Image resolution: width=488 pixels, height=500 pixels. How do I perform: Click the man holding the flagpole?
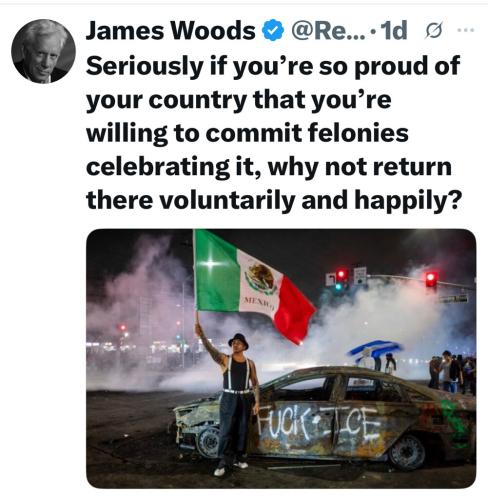233,402
